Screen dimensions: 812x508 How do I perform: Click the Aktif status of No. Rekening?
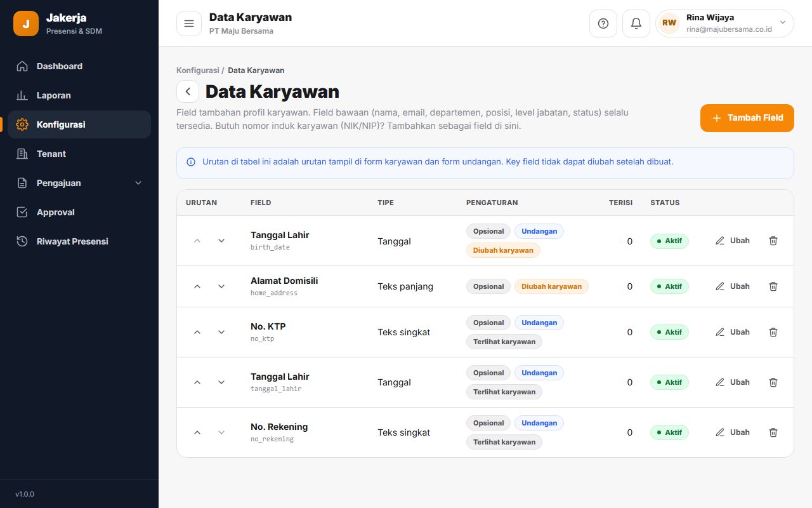click(669, 432)
